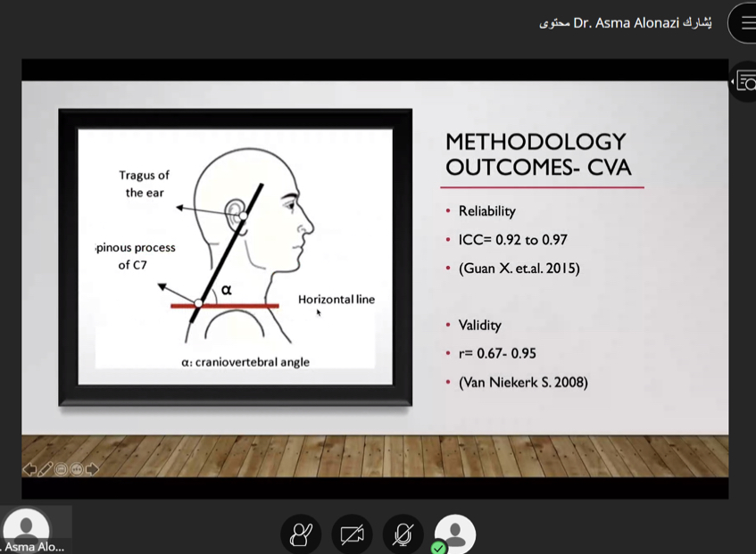This screenshot has height=554, width=756.
Task: Open the Collaborate panel side icon
Action: click(744, 82)
